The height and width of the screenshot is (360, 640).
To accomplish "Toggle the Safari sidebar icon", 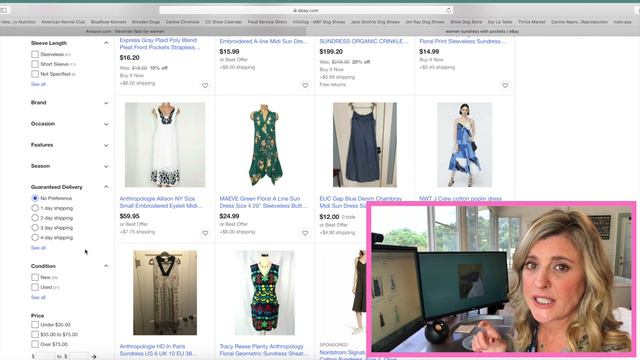I will (4, 10).
